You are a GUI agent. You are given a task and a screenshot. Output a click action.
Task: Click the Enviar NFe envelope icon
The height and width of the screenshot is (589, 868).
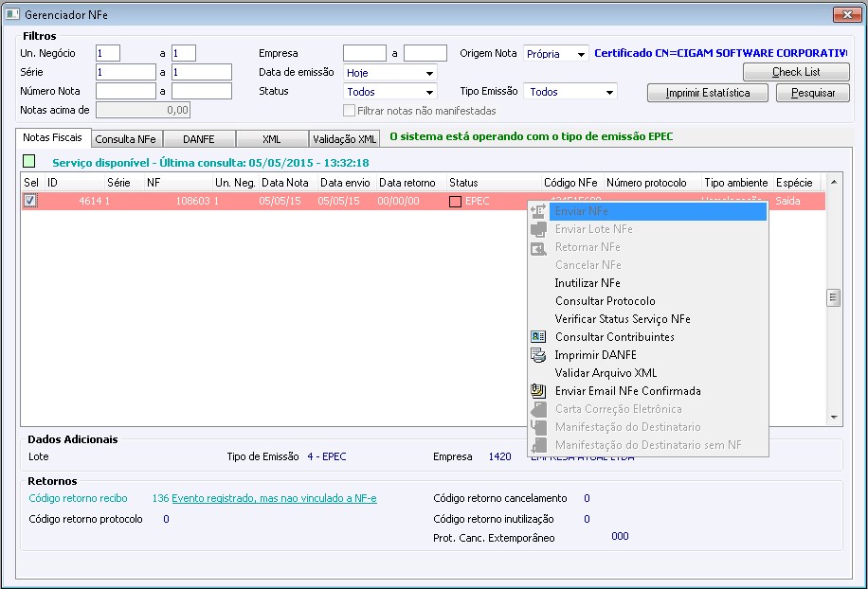[538, 211]
